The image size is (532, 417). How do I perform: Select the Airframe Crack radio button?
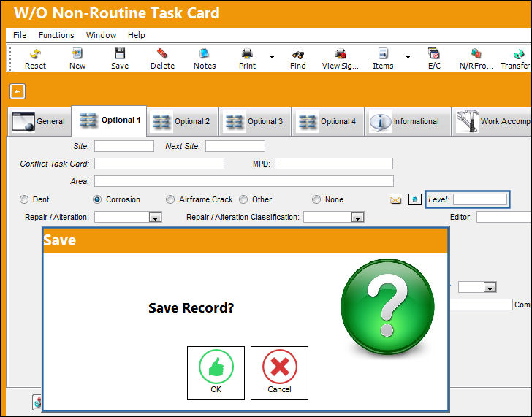pyautogui.click(x=170, y=199)
